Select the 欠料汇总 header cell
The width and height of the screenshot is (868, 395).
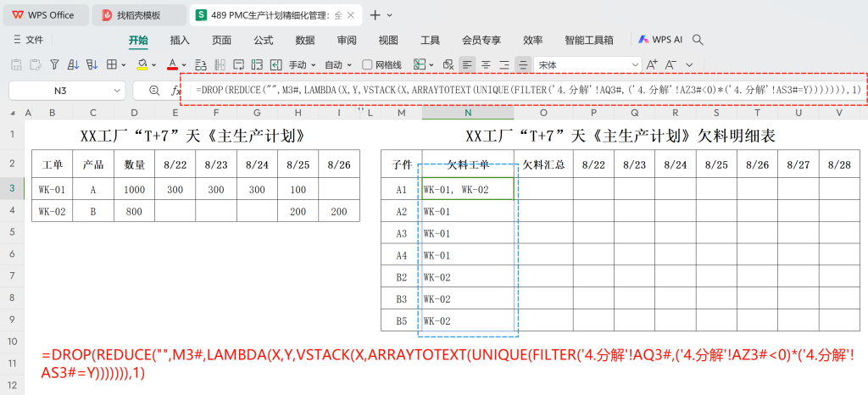pos(543,164)
